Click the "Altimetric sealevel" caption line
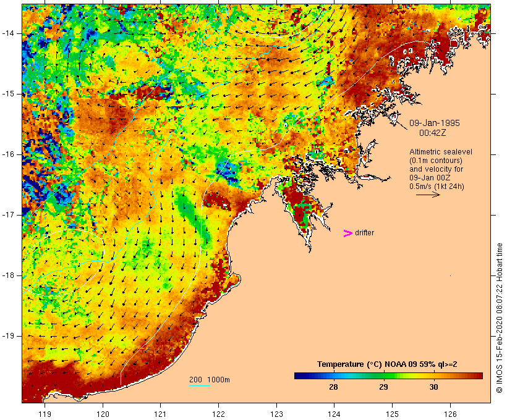The image size is (507, 420). pos(441,152)
